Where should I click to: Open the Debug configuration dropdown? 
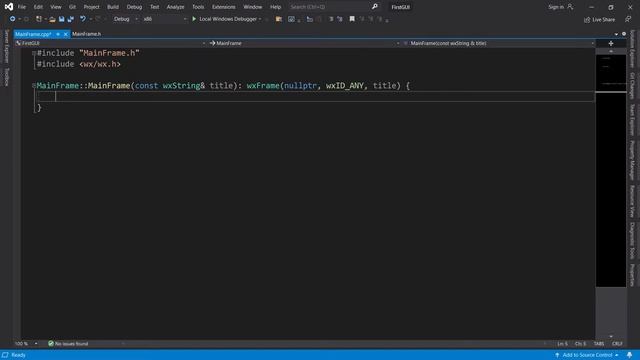pyautogui.click(x=125, y=19)
